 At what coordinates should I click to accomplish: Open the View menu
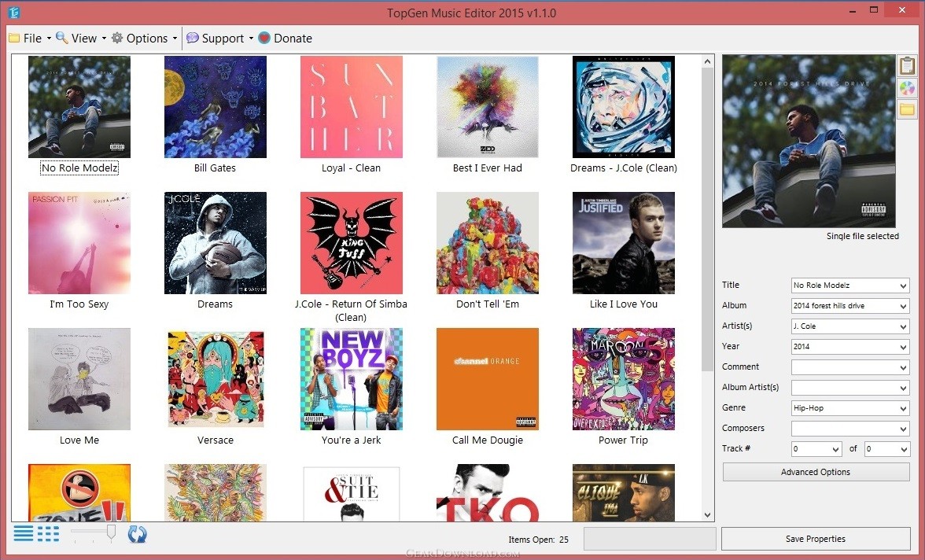(x=81, y=39)
